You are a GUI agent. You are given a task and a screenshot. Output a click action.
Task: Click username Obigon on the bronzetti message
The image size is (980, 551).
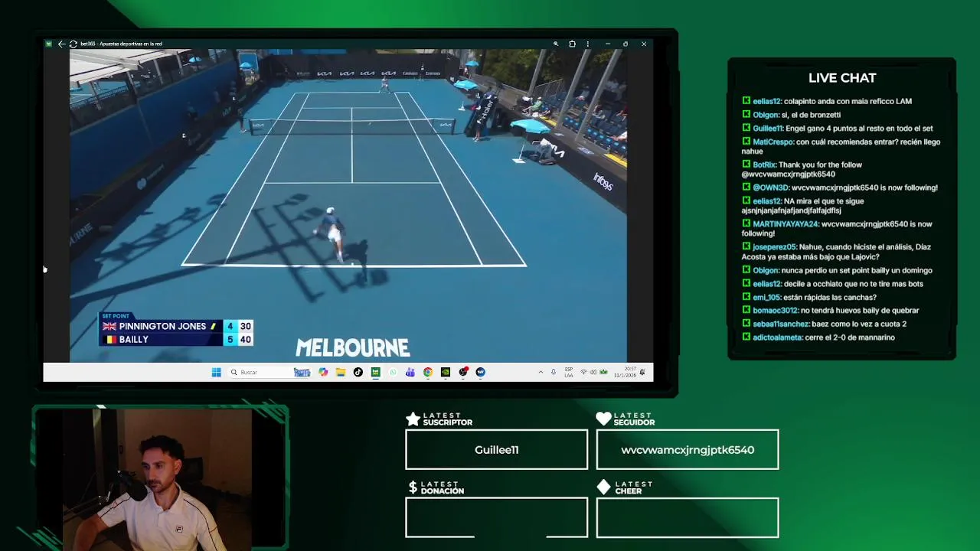pyautogui.click(x=766, y=115)
